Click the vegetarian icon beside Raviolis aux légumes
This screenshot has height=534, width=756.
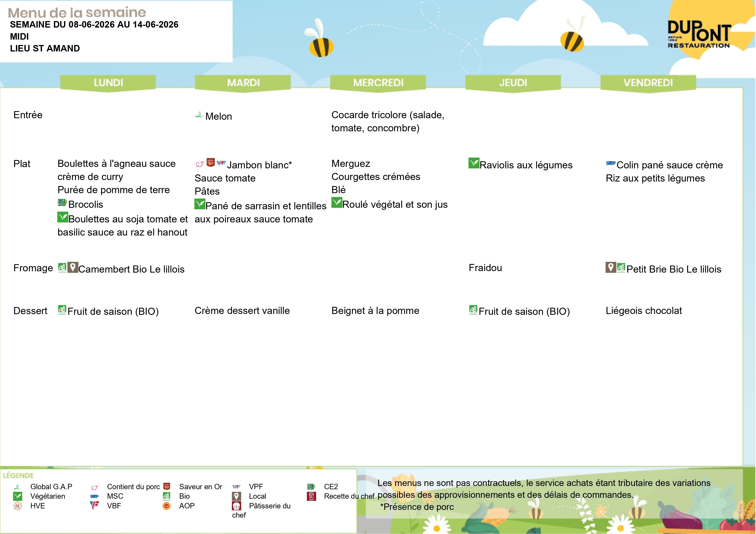pyautogui.click(x=474, y=163)
